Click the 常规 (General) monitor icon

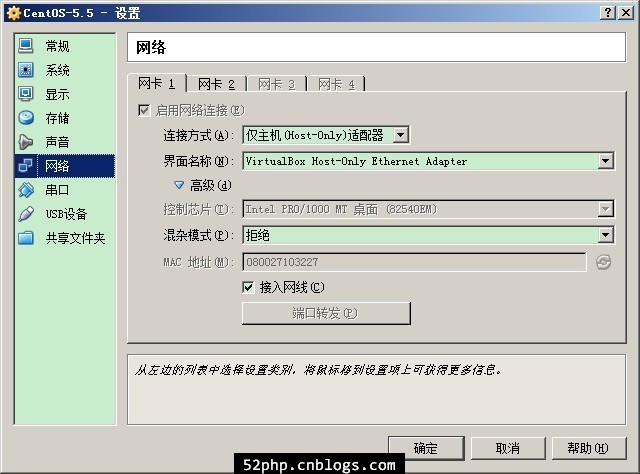(26, 46)
